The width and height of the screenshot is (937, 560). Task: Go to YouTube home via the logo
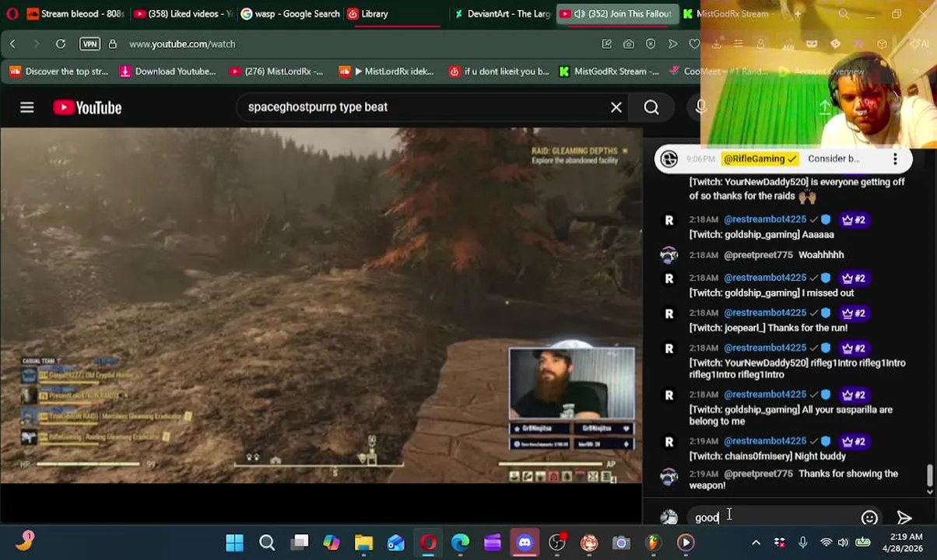[x=87, y=107]
